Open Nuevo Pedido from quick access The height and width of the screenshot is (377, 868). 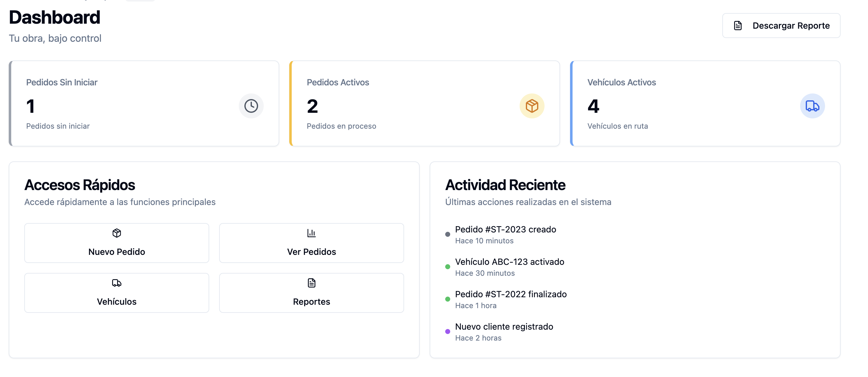116,243
